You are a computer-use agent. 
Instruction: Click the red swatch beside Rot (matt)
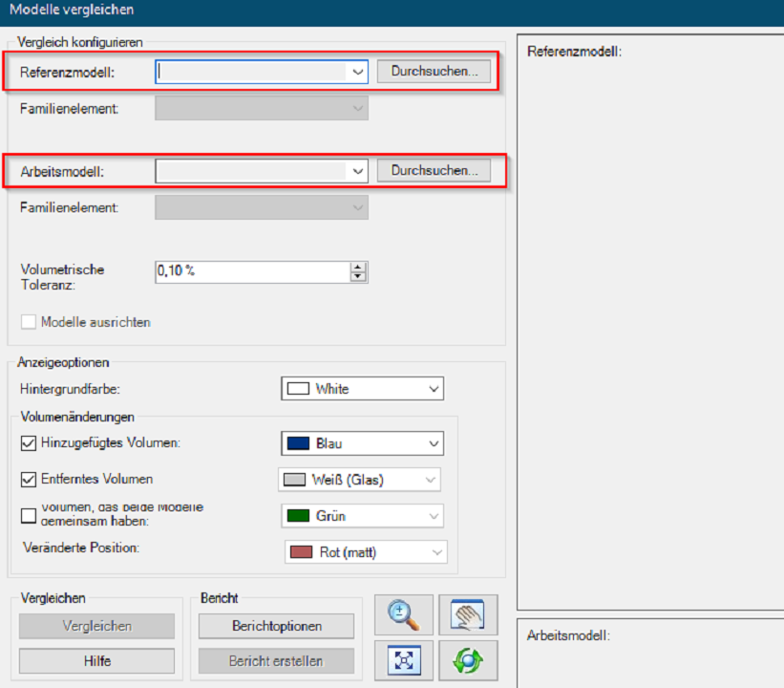pos(301,552)
